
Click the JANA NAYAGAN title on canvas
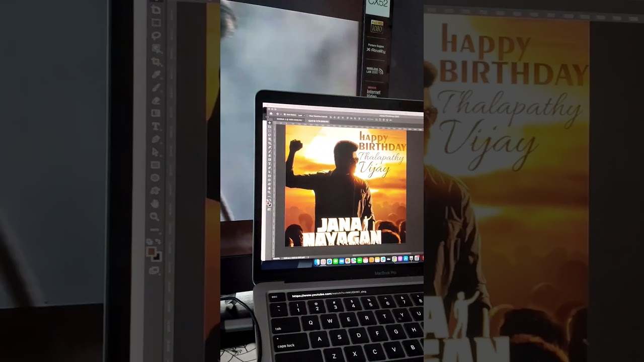point(342,232)
